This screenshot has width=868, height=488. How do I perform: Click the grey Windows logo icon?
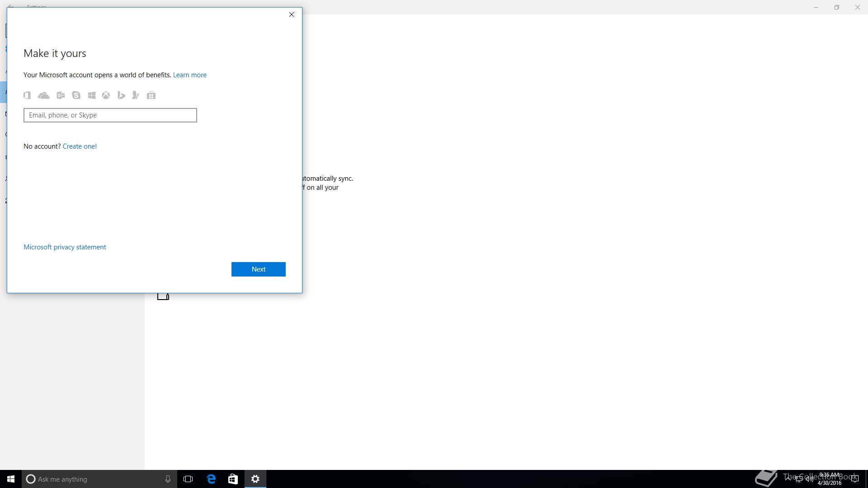click(92, 95)
